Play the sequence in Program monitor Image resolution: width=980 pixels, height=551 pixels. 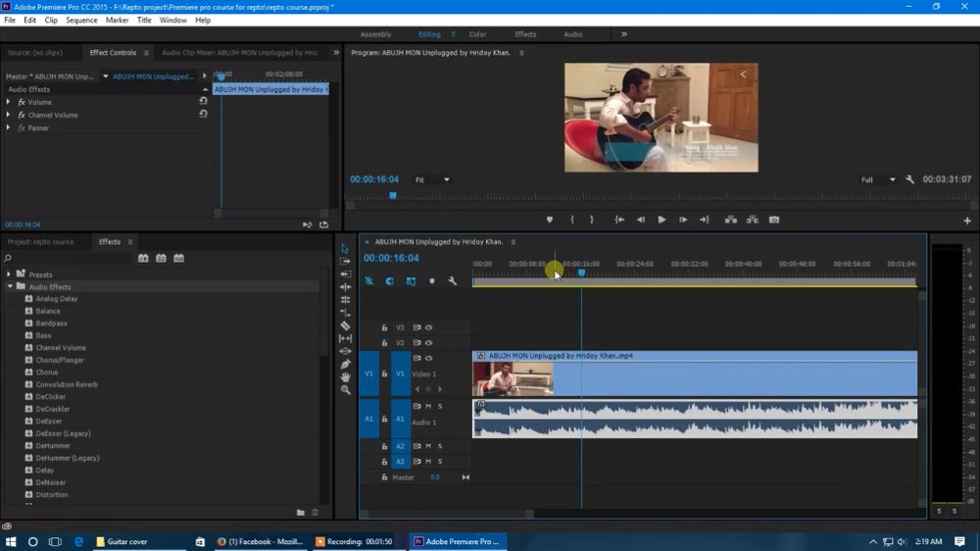pos(661,220)
